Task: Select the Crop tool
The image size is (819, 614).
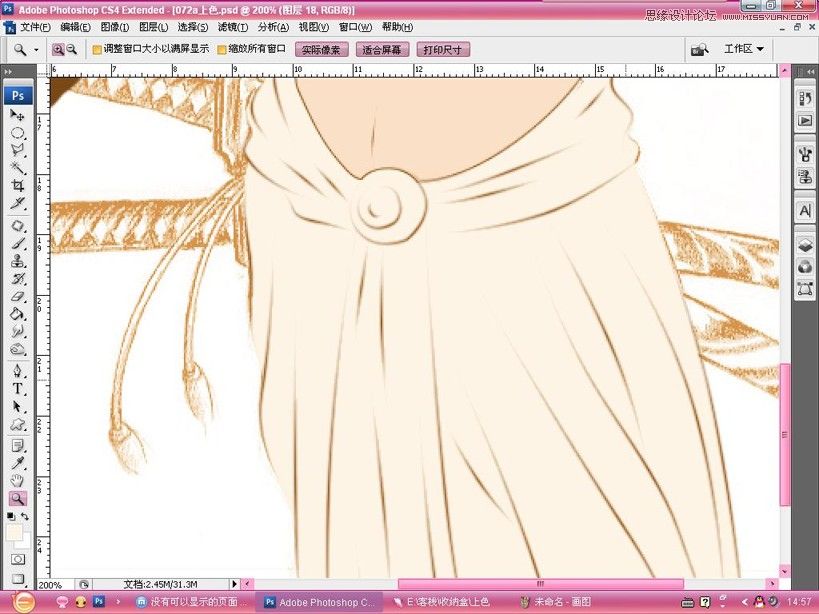Action: pos(17,185)
